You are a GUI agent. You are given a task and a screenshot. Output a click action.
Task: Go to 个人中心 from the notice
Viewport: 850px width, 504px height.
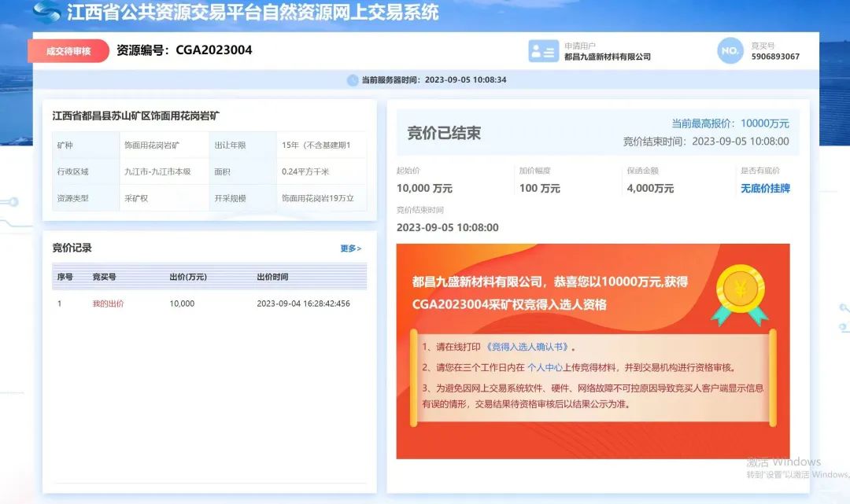[548, 367]
